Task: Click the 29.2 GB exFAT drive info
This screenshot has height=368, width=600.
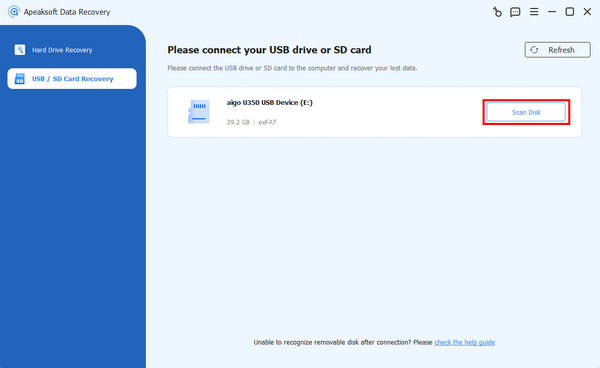Action: pos(251,122)
